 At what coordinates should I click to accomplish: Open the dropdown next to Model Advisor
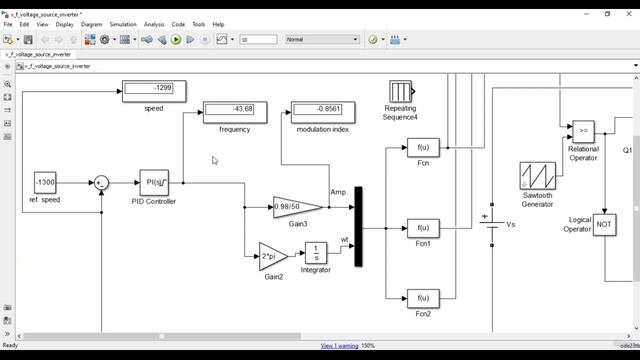point(383,40)
